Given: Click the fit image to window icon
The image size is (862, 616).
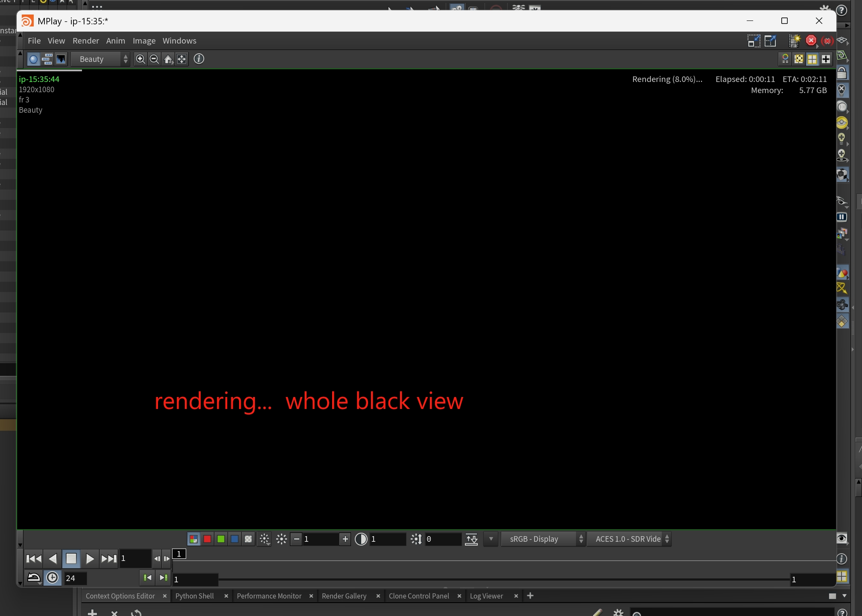Looking at the screenshot, I should 182,59.
